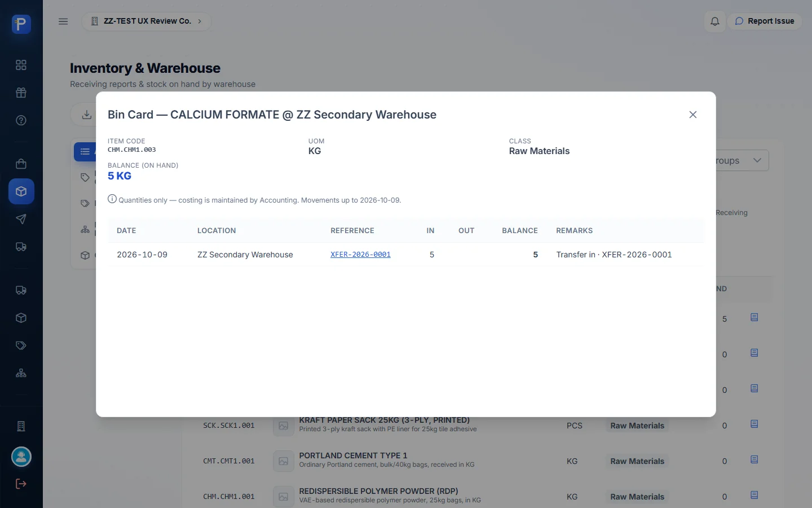Toggle the hamburger menu icon
This screenshot has height=508, width=812.
[x=63, y=21]
